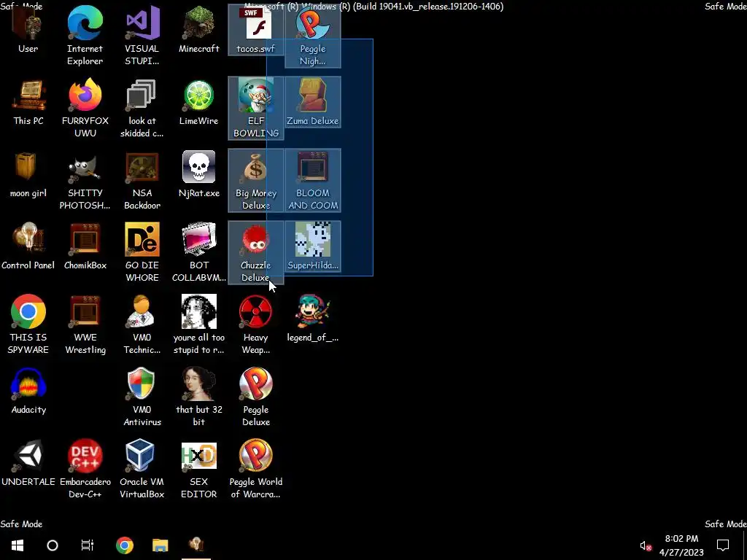Click the Peggle Nigh... desktop shortcut
Image resolution: width=747 pixels, height=560 pixels.
click(x=312, y=36)
